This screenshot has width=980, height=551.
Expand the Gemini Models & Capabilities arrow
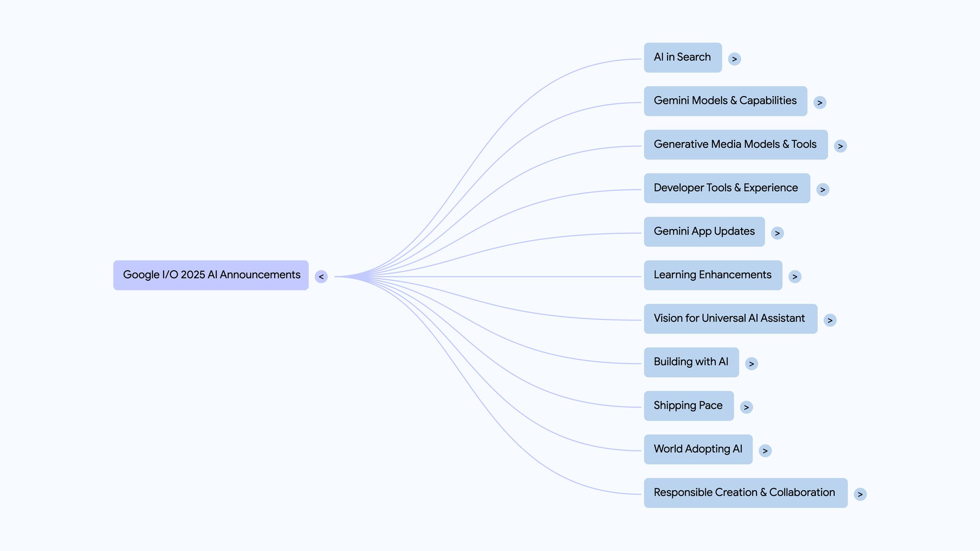tap(820, 102)
